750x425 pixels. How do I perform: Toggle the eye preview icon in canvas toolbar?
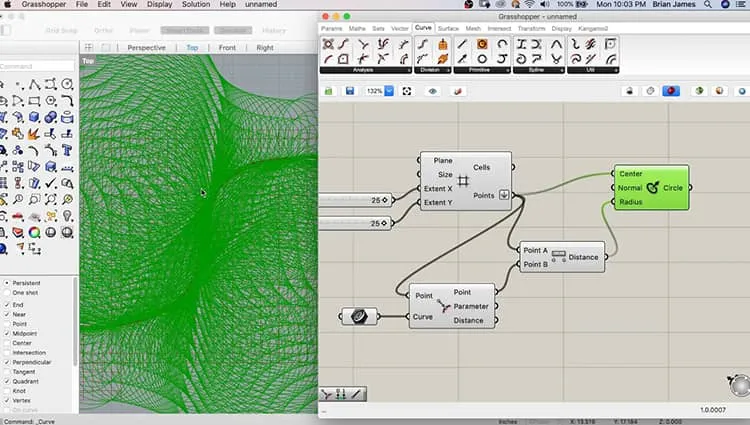tap(433, 91)
